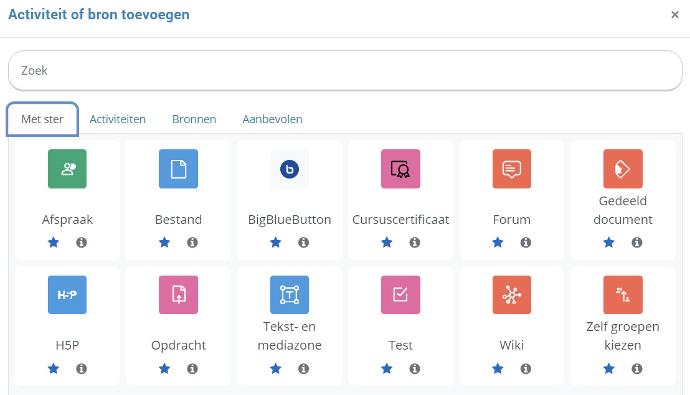Choose the BigBlueButton activity icon
This screenshot has width=690, height=395.
(x=290, y=169)
